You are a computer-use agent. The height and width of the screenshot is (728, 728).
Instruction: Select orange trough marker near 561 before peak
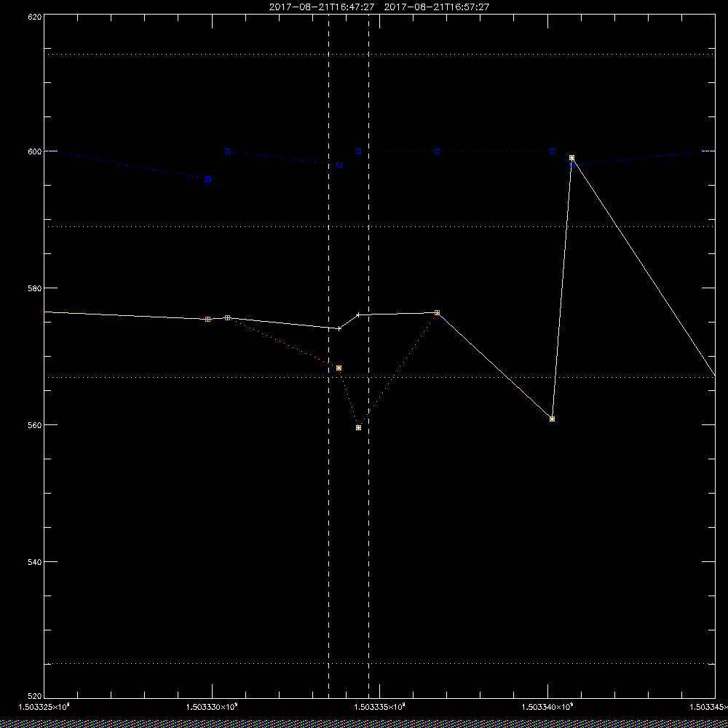[x=552, y=419]
